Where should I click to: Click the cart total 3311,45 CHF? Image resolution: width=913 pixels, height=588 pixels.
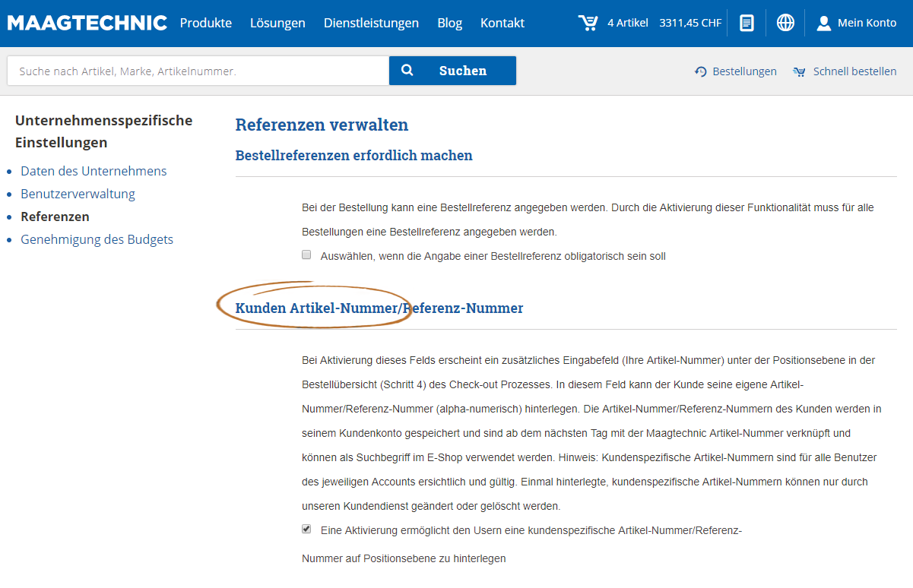pyautogui.click(x=690, y=23)
